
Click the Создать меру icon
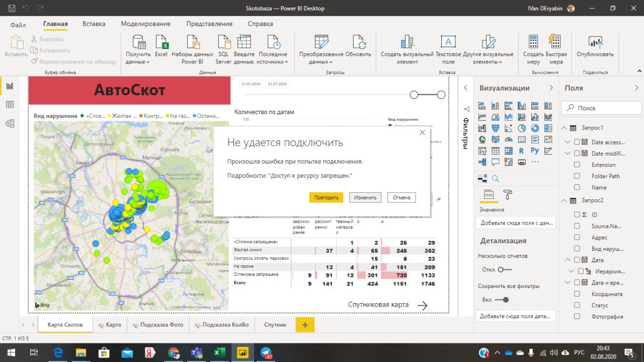[533, 42]
